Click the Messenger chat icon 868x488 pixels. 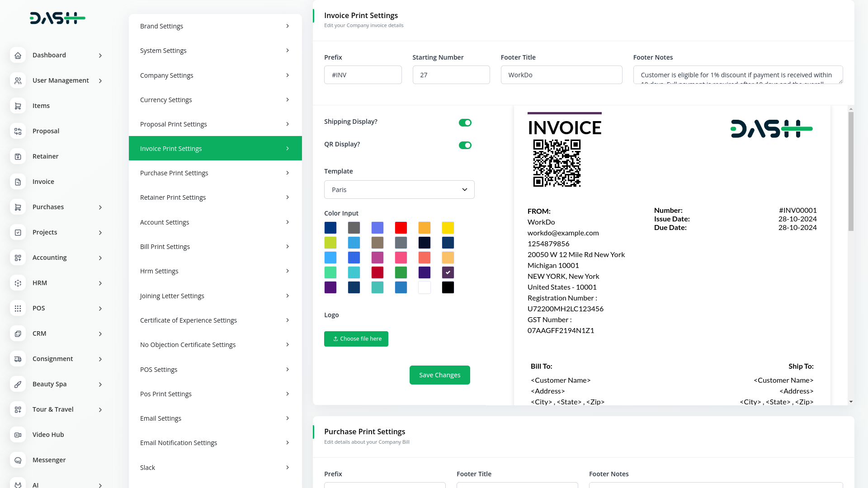tap(18, 460)
